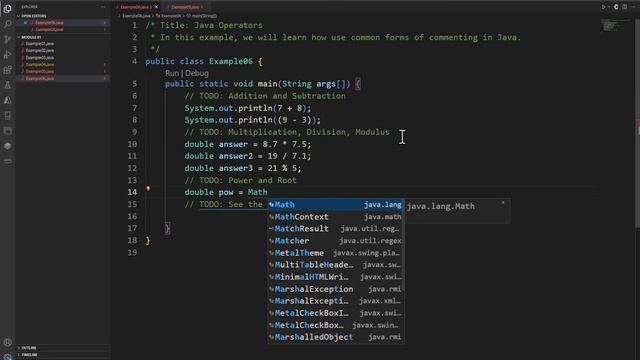Image resolution: width=640 pixels, height=360 pixels.
Task: Click line number 10 in gutter
Action: click(x=132, y=144)
